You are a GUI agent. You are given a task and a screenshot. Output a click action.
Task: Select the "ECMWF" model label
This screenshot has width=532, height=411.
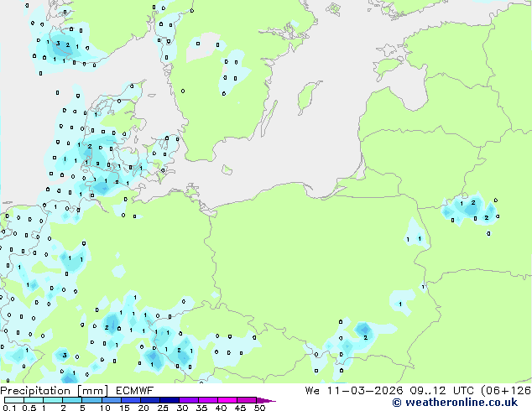click(135, 391)
